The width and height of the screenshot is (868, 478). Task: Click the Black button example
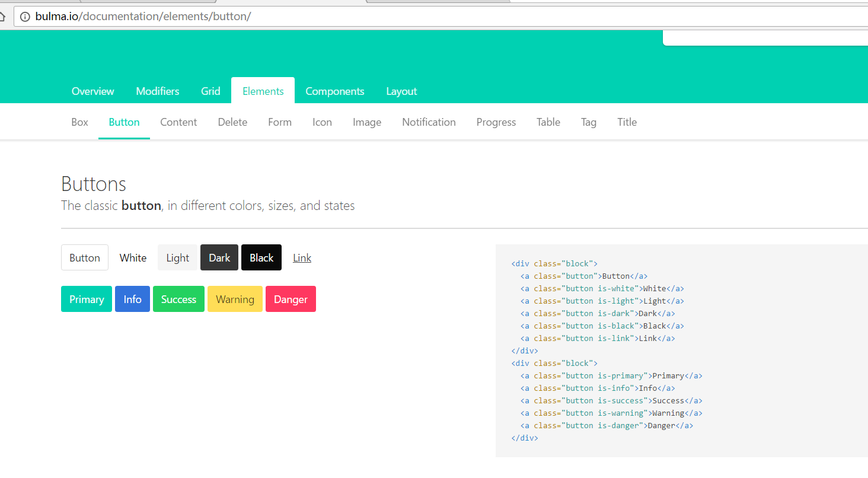(261, 257)
